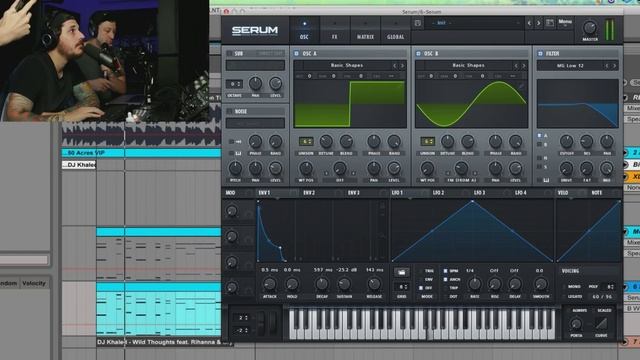Load the next Serum preset

point(538,23)
